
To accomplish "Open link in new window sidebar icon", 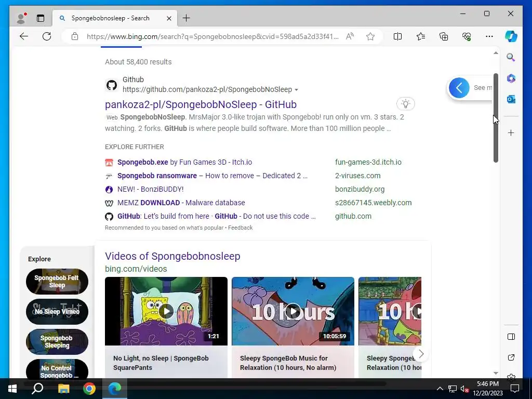I will pyautogui.click(x=511, y=357).
